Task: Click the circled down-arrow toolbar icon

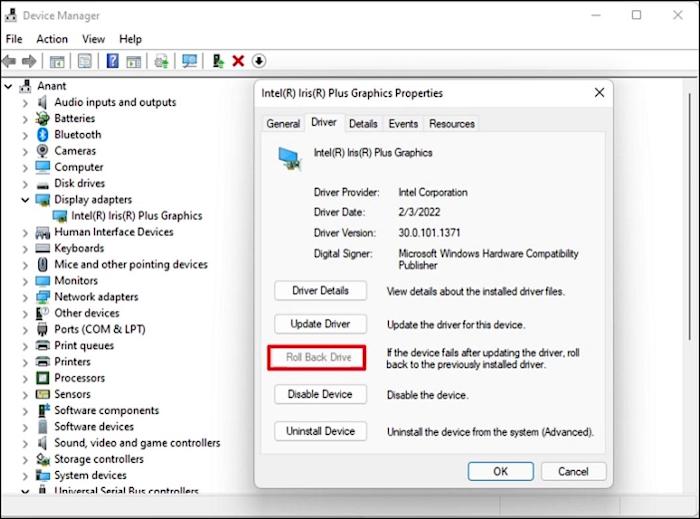Action: 259,62
